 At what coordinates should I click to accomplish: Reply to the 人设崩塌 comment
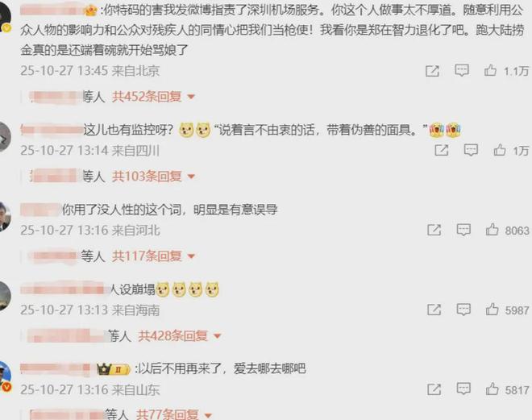pos(463,309)
